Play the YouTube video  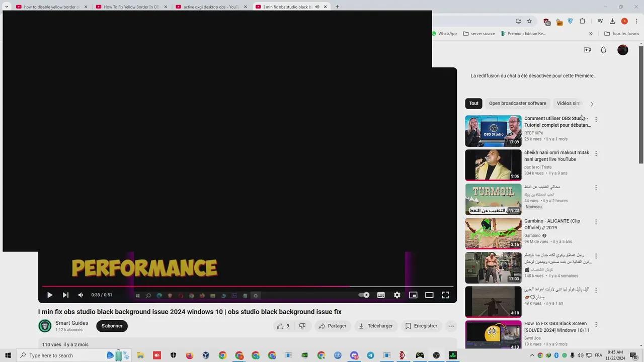tap(50, 295)
